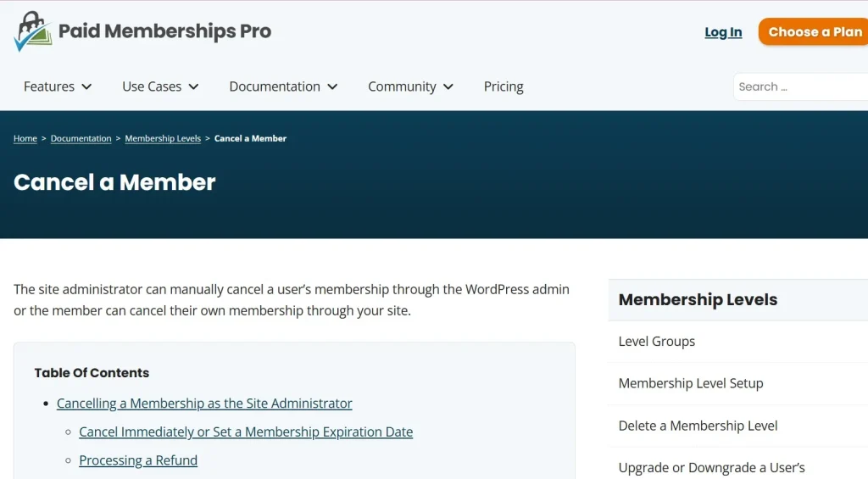Open Level Groups sidebar item
The height and width of the screenshot is (479, 868).
tap(657, 342)
